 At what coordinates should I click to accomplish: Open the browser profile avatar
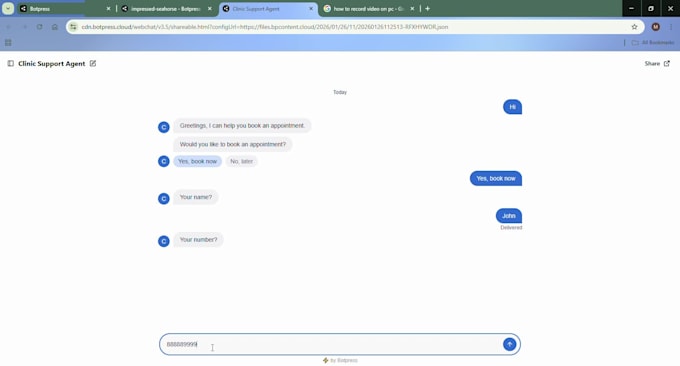coord(656,27)
